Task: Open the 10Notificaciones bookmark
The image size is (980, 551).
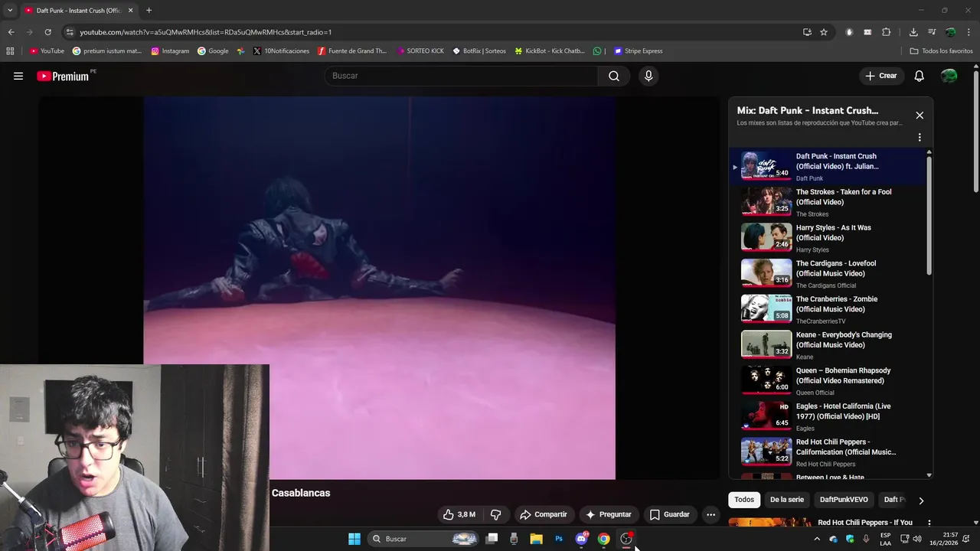Action: coord(281,51)
